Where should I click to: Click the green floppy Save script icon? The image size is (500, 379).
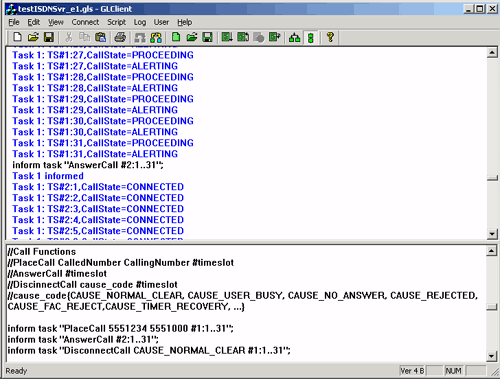click(x=207, y=37)
